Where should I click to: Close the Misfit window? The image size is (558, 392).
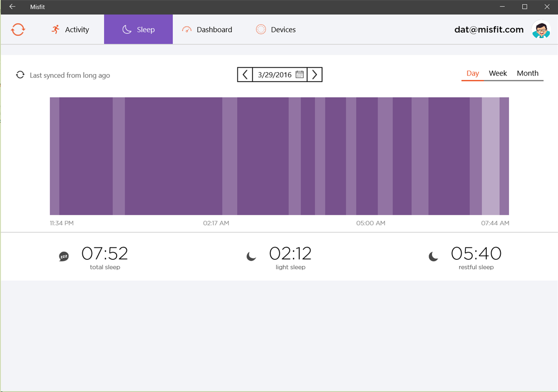tap(547, 7)
